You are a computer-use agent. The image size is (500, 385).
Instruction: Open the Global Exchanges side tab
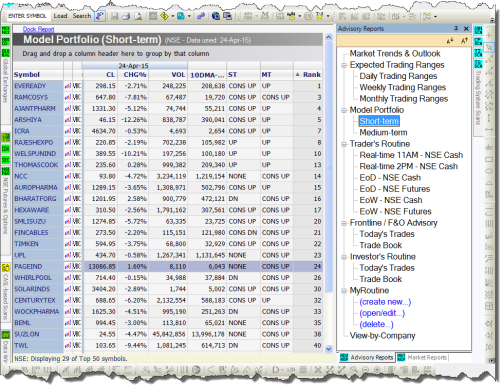click(x=6, y=81)
